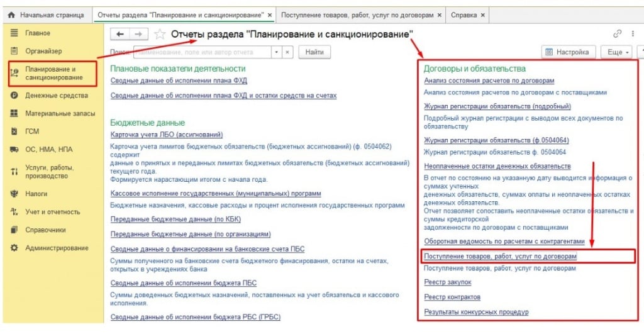Click the Найти button
644x334 pixels.
click(x=314, y=52)
